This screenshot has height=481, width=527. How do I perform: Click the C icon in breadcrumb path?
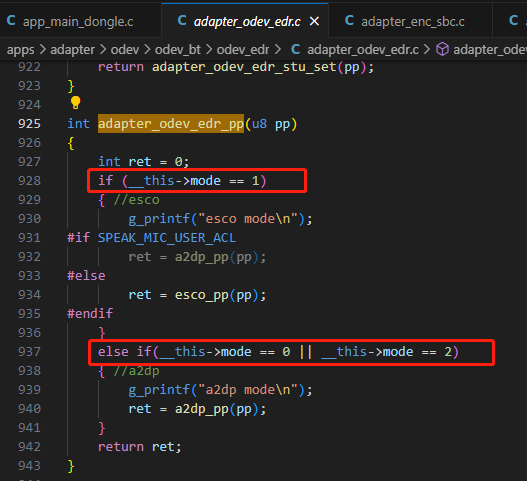pos(295,49)
